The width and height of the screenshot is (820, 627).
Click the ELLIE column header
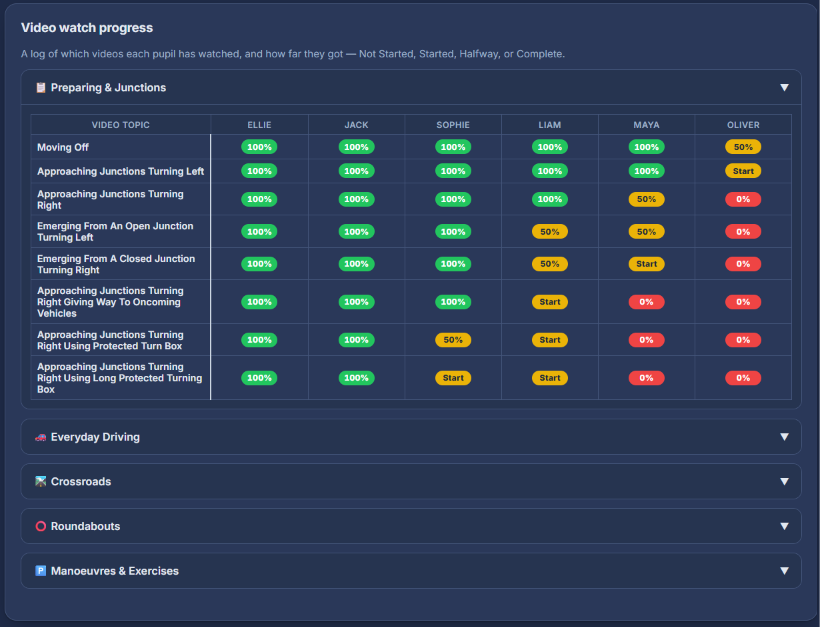click(259, 125)
